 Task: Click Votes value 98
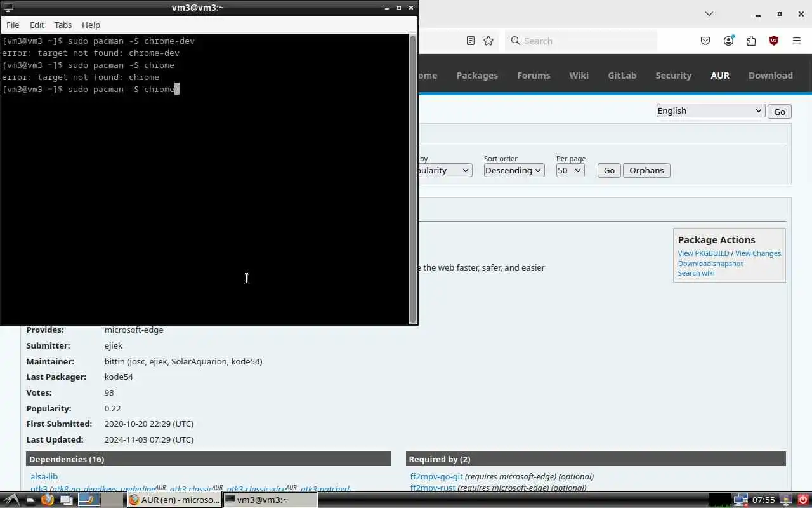coord(109,392)
